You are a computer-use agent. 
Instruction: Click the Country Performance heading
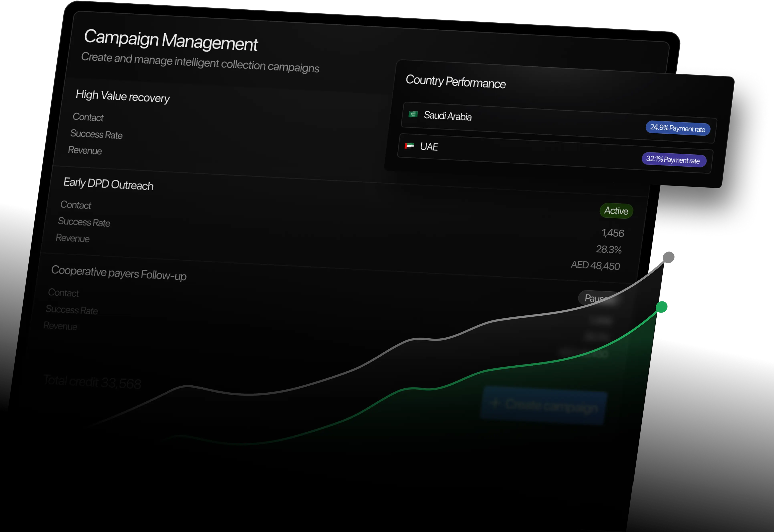pyautogui.click(x=455, y=82)
